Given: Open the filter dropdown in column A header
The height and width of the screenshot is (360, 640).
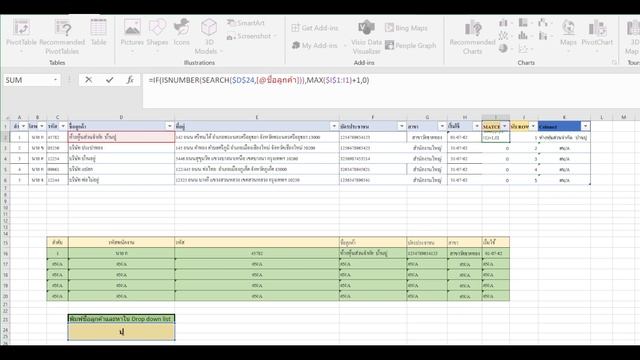Looking at the screenshot, I should 23,126.
